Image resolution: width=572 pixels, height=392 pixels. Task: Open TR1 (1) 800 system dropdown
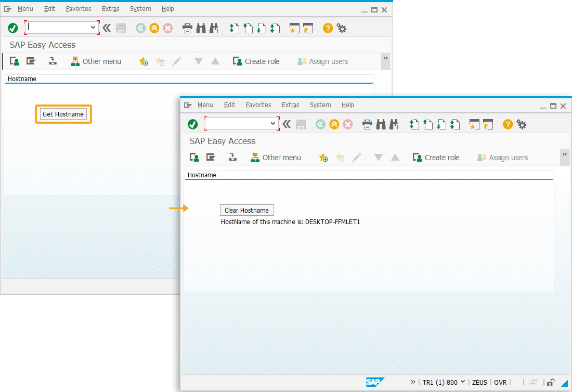(x=444, y=382)
